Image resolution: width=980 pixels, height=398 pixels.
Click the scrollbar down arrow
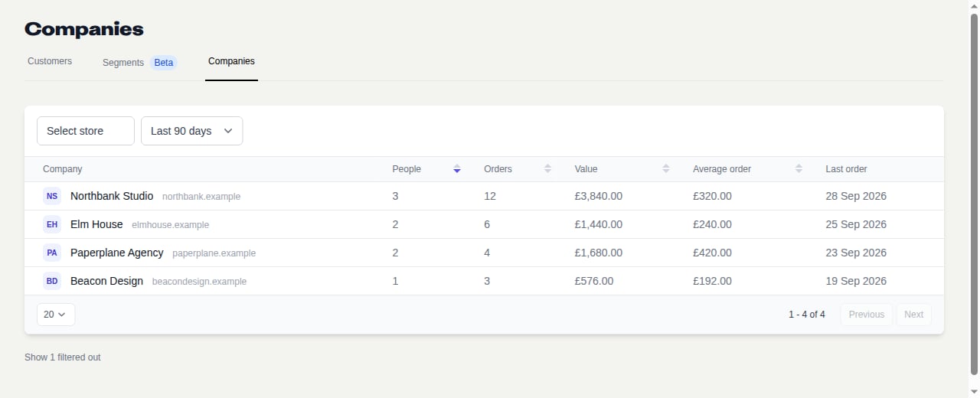pyautogui.click(x=974, y=391)
